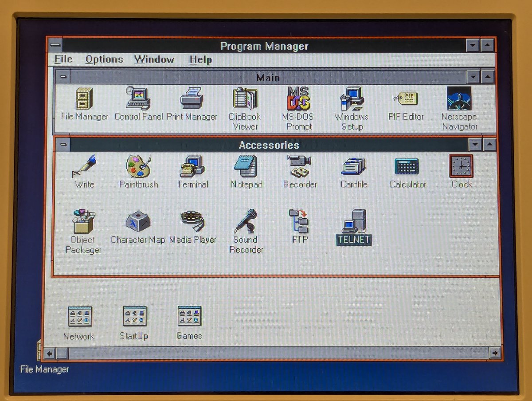
Task: Maximize the Accessories group window
Action: pos(489,145)
